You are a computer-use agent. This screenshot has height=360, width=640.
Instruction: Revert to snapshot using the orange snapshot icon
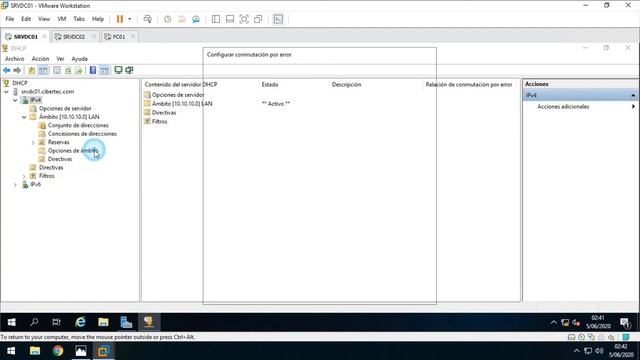(182, 19)
